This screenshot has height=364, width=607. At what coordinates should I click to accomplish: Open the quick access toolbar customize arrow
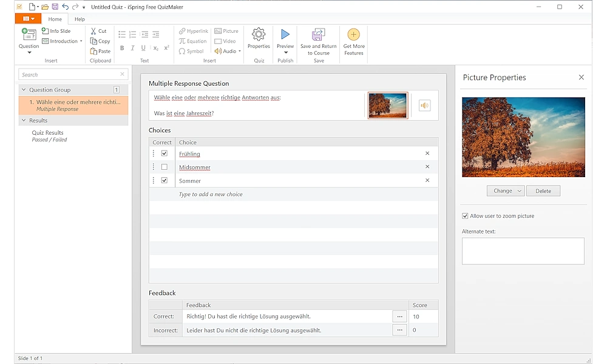click(x=84, y=7)
